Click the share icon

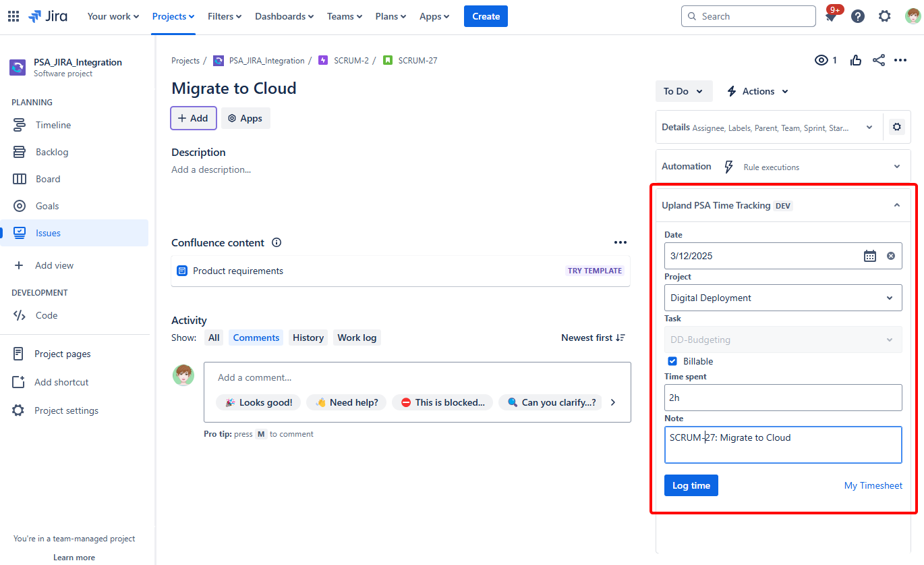879,60
